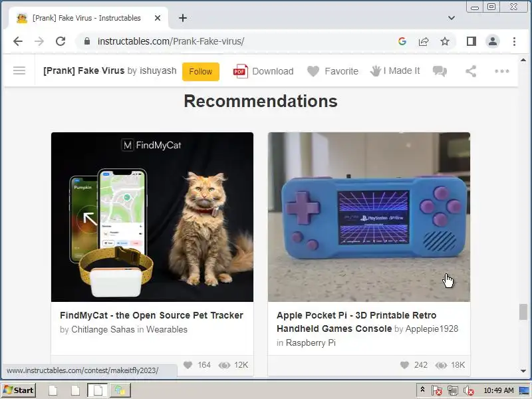Click the forward navigation arrow
532x399 pixels.
click(39, 41)
